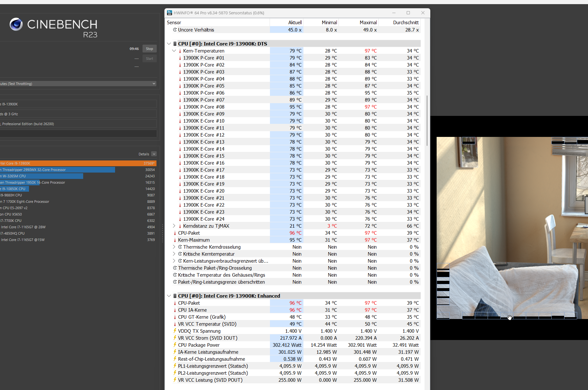Click the thermometer icon for E-Core #09

pos(180,114)
